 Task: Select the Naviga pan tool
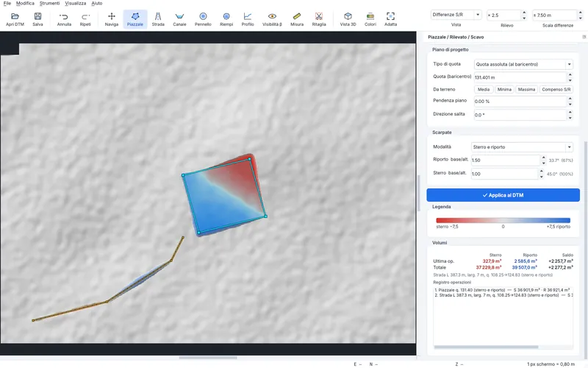(112, 19)
